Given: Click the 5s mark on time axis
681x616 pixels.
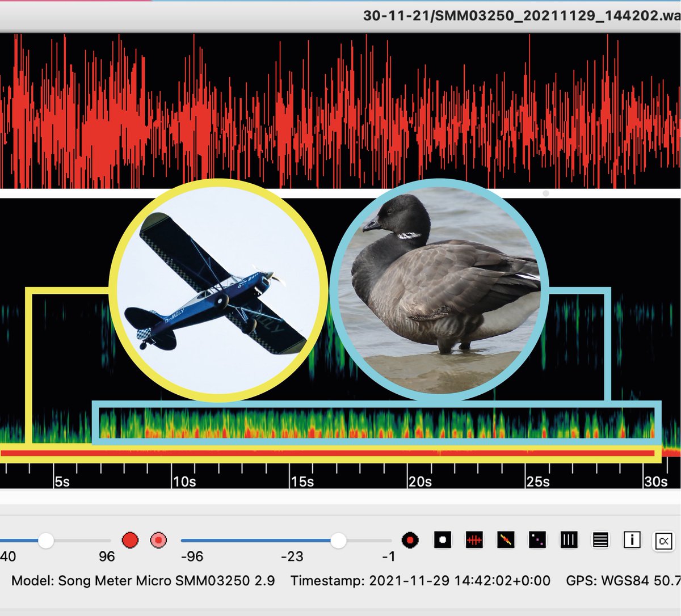Looking at the screenshot, I should point(62,482).
